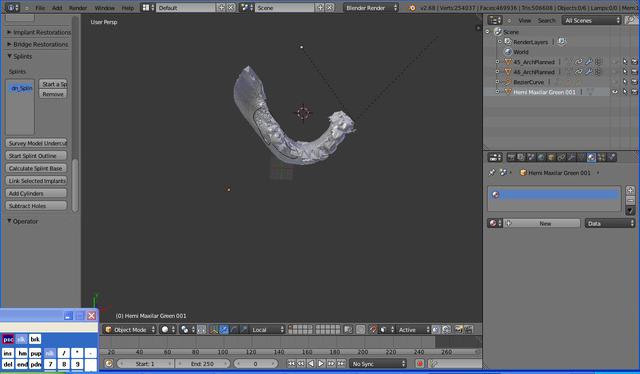Click the current frame number field

pos(256,363)
